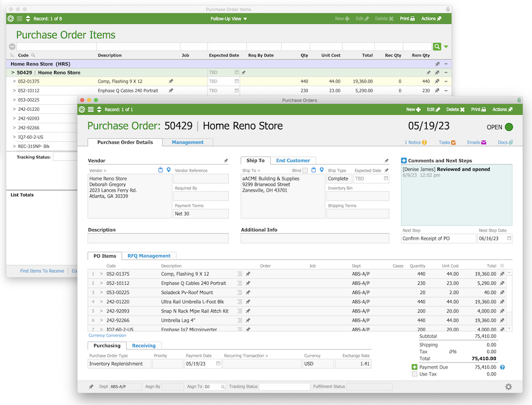
Task: Check the Use Tax checkbox
Action: tap(414, 374)
